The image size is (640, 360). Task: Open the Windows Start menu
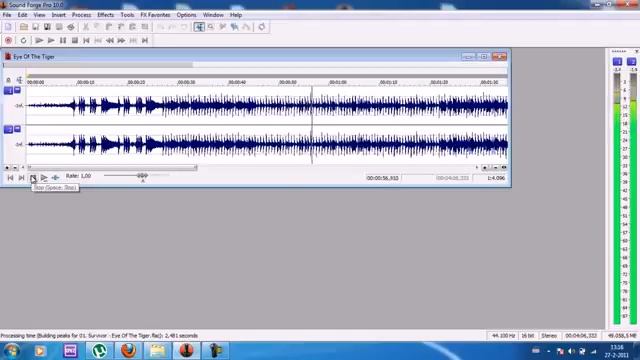coord(11,351)
